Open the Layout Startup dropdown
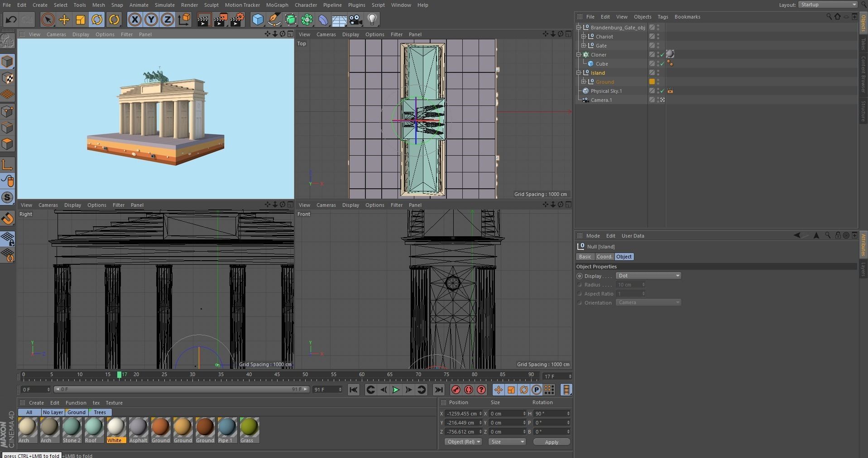 [828, 5]
